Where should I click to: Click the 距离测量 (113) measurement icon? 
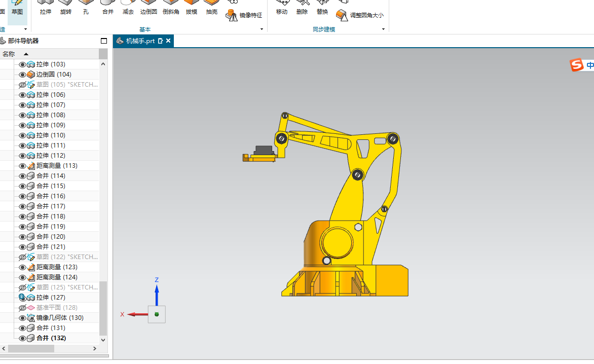pyautogui.click(x=31, y=166)
